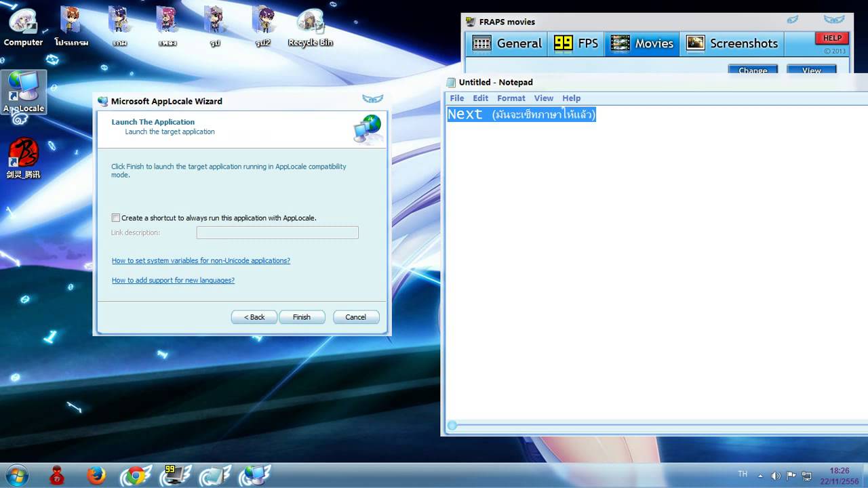
Task: Click the FRAPS title bar icon
Action: [x=471, y=22]
